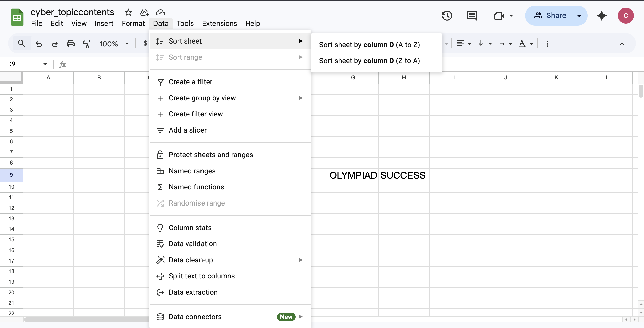Open the Gemini assistant
The image size is (644, 328).
point(601,15)
